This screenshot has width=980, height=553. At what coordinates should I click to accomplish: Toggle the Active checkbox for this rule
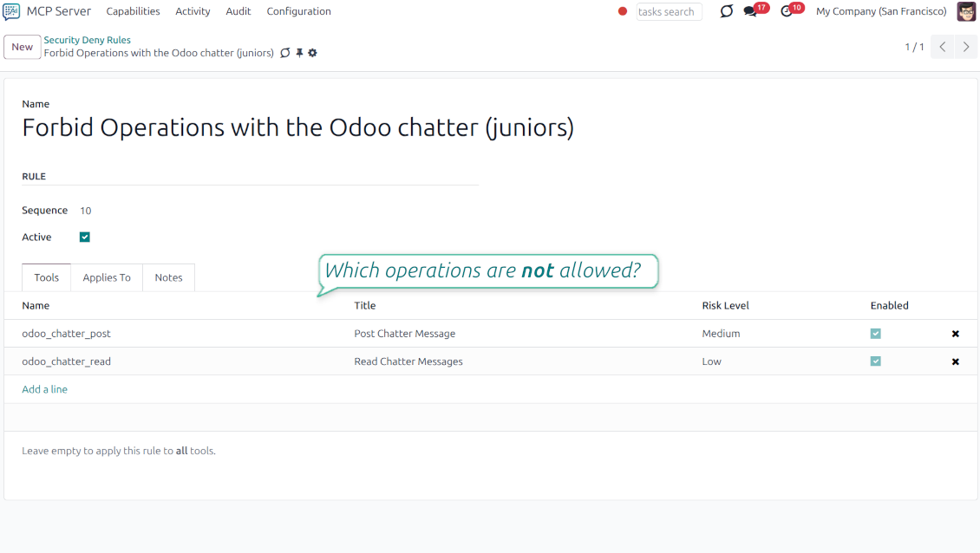click(84, 237)
